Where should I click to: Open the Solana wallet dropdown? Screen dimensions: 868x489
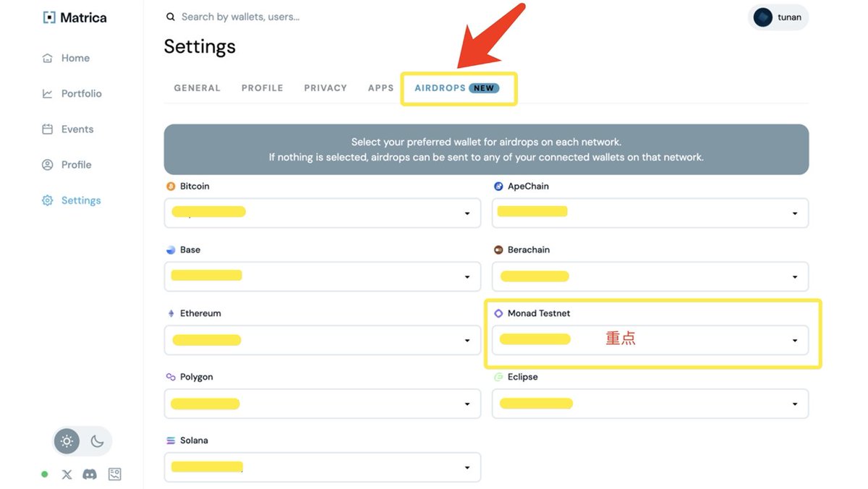(323, 467)
